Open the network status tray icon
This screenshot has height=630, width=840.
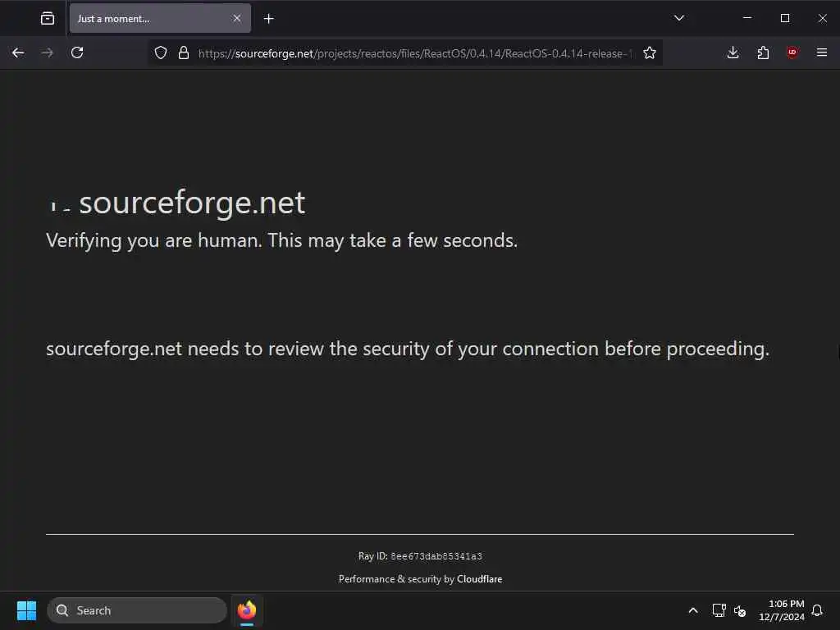click(719, 610)
